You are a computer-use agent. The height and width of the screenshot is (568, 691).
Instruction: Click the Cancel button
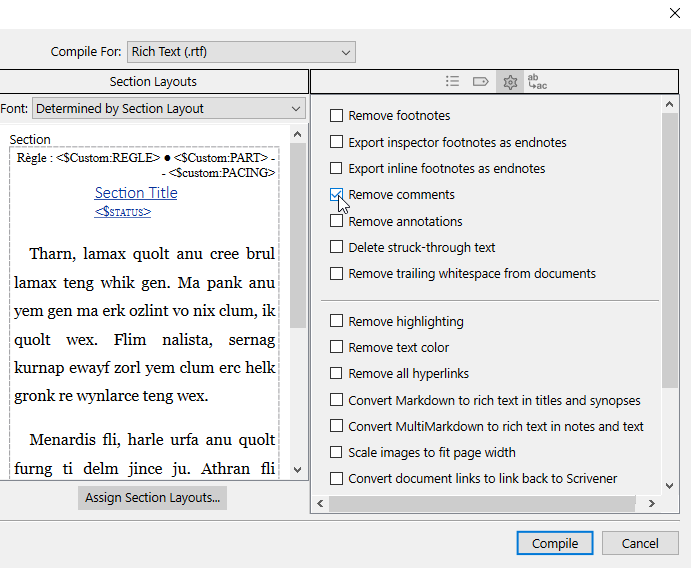click(640, 544)
